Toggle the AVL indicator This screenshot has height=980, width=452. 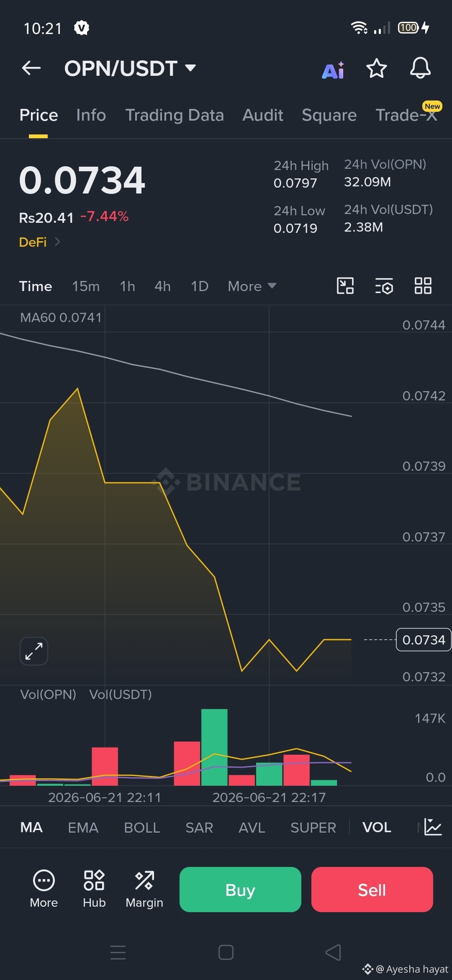[252, 828]
